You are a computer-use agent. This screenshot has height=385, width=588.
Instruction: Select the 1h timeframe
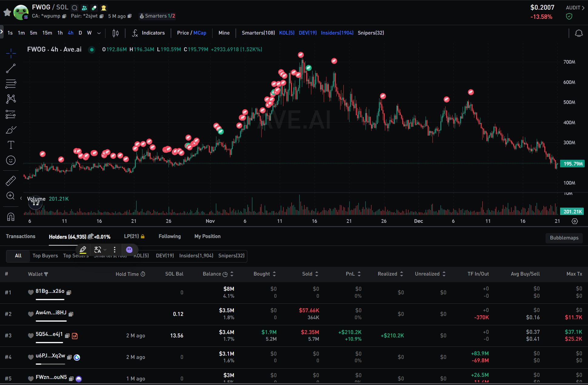coord(60,33)
